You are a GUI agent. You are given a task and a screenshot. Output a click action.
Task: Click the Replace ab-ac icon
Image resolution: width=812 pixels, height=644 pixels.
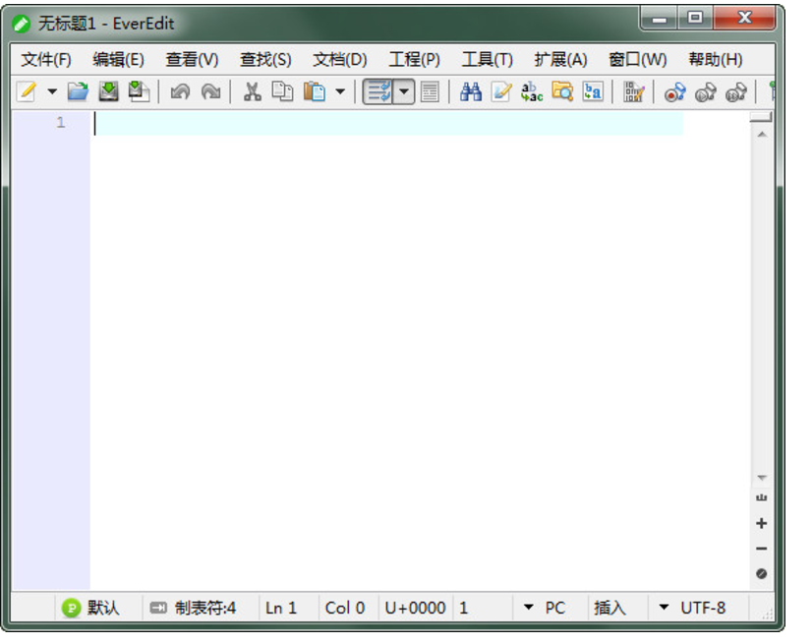click(x=532, y=92)
